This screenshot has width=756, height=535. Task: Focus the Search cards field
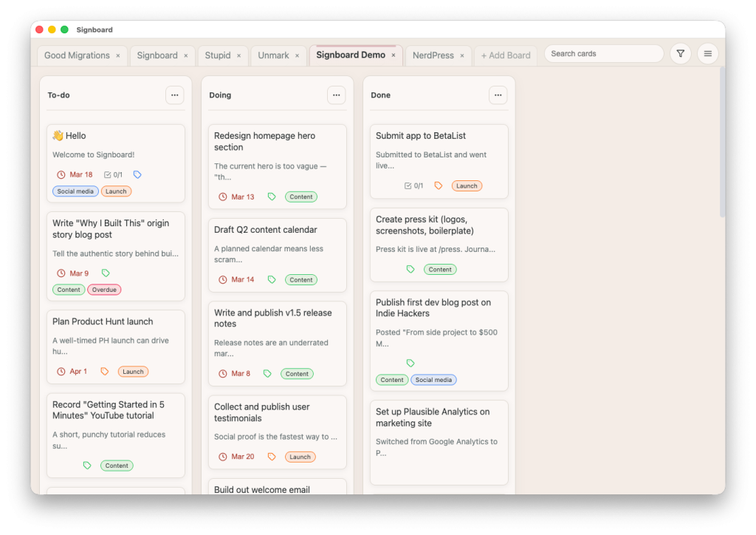(x=604, y=54)
